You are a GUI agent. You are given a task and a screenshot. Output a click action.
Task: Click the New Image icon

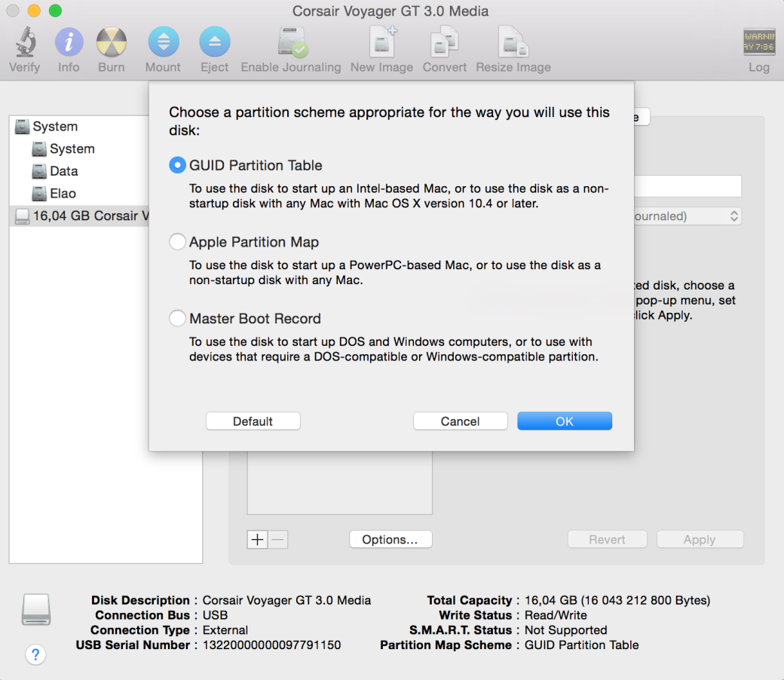382,42
